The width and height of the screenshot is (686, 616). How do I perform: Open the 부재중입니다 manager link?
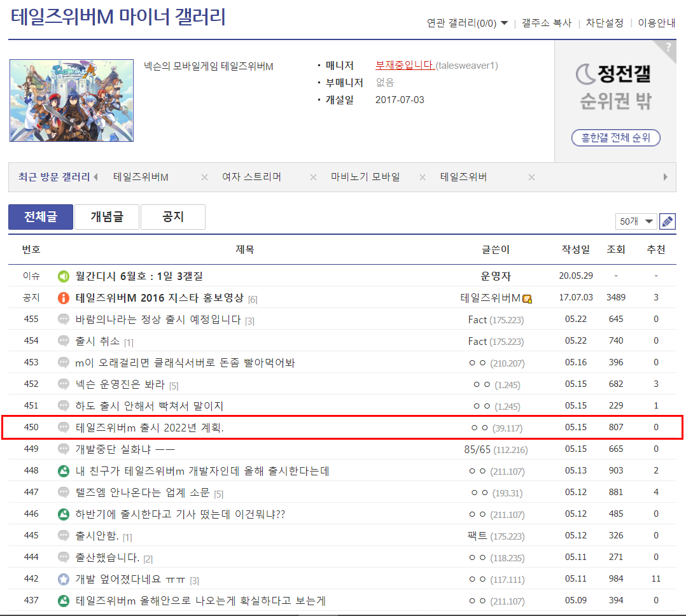(x=405, y=65)
